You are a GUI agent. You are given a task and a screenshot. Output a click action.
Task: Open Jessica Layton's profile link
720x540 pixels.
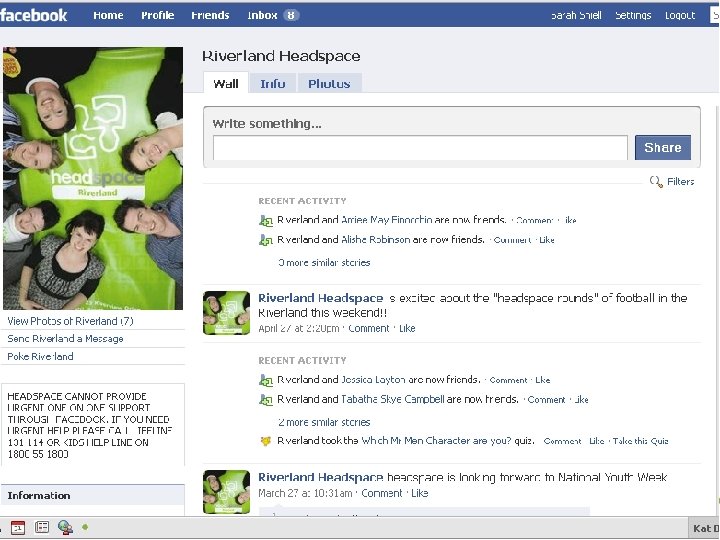point(373,380)
